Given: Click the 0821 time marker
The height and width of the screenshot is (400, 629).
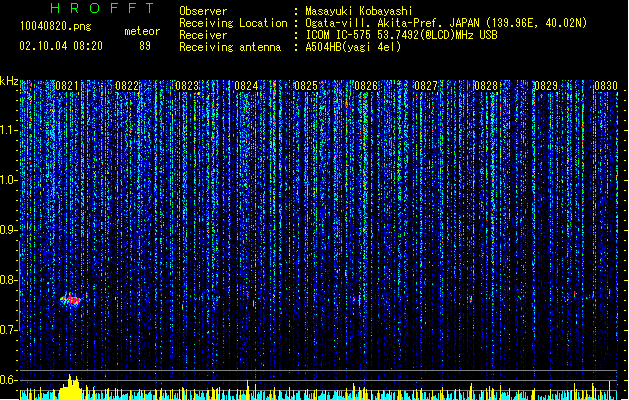Looking at the screenshot, I should (67, 86).
